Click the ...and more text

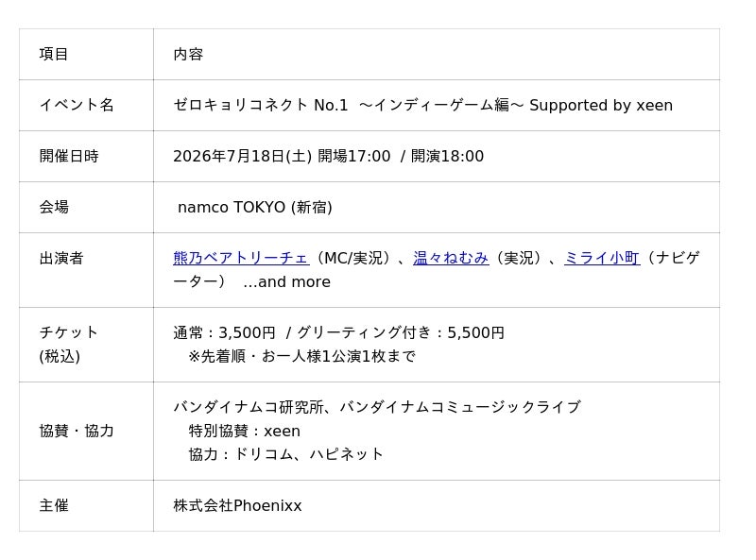click(287, 282)
